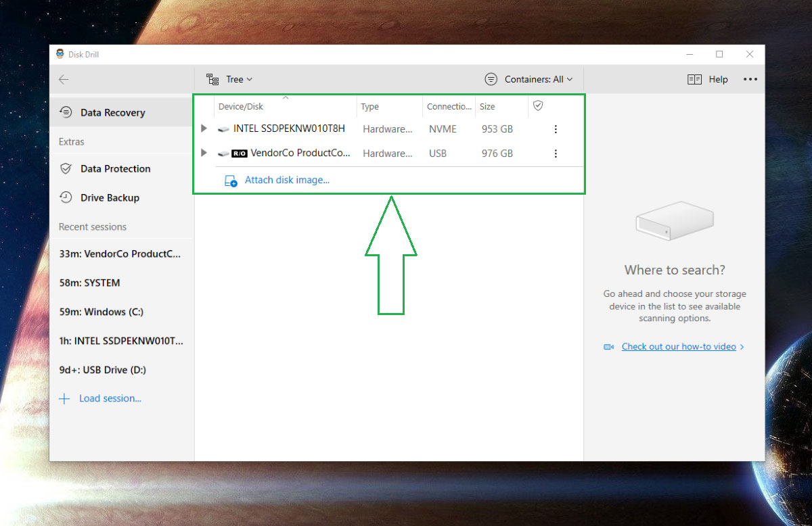Viewport: 812px width, 526px height.
Task: Click the USB connection cell
Action: 438,153
